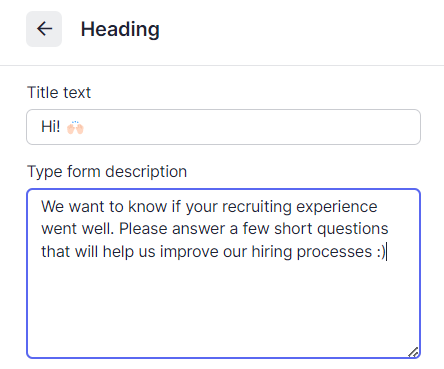
Task: Click the word "We" starting the description
Action: point(53,207)
